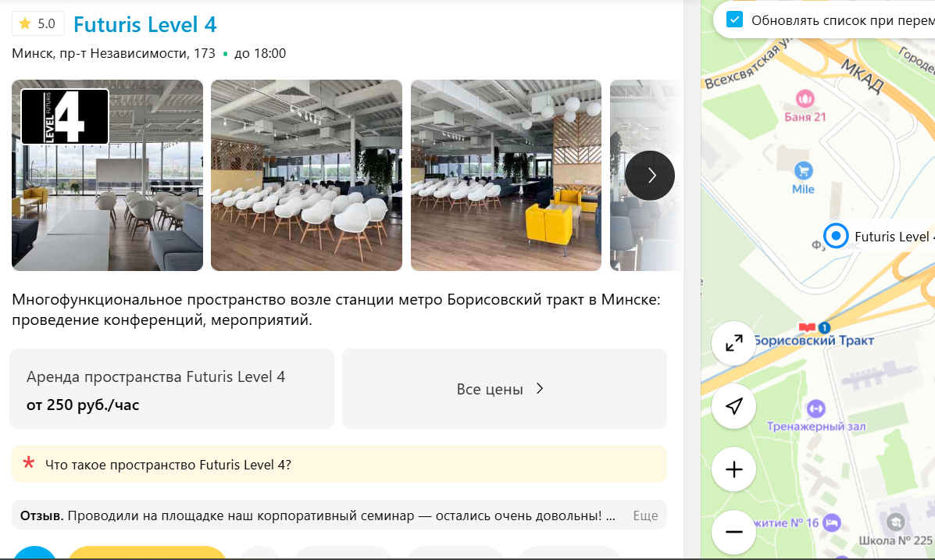Click the МКАД road label on map

click(x=862, y=76)
